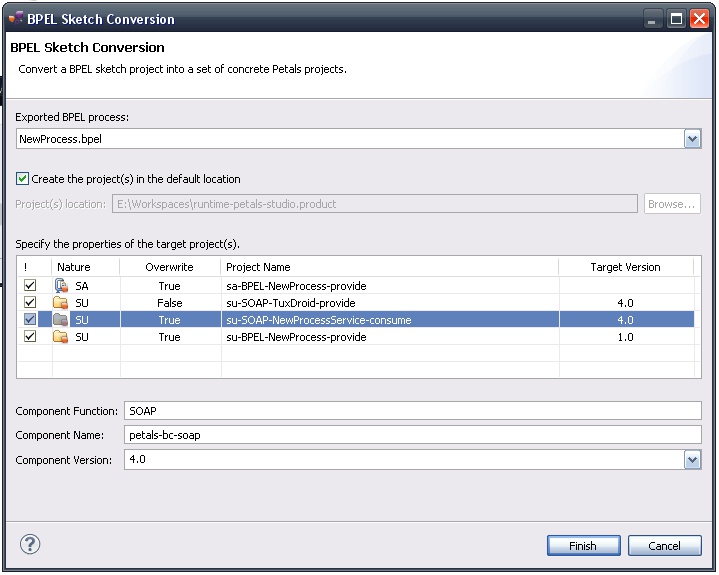719x575 pixels.
Task: Open the help question mark icon
Action: pos(29,545)
